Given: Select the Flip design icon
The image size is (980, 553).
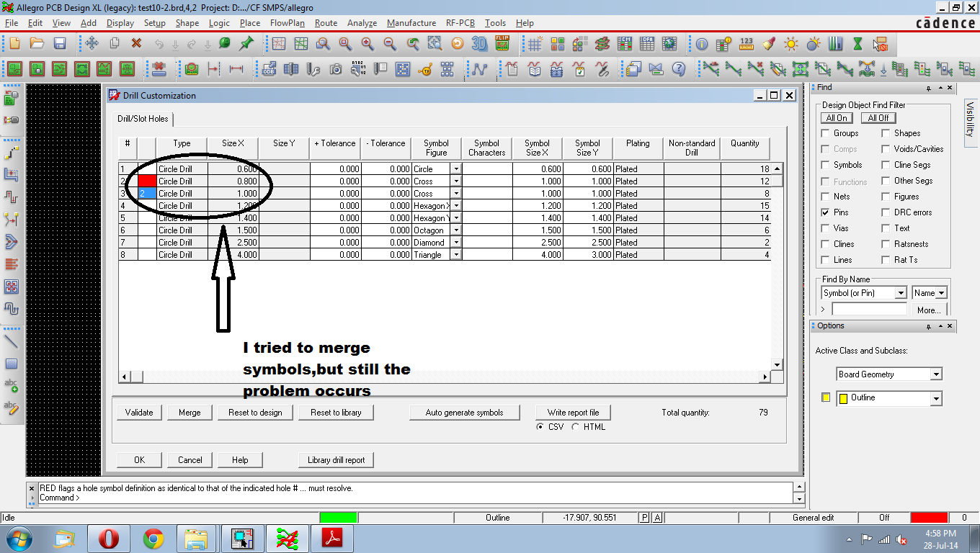Looking at the screenshot, I should pos(502,44).
